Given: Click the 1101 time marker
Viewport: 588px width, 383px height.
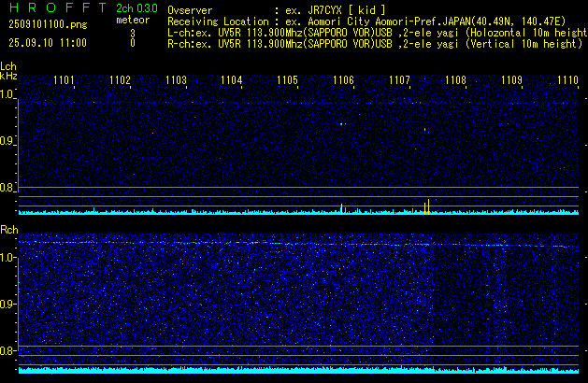Looking at the screenshot, I should (x=64, y=80).
